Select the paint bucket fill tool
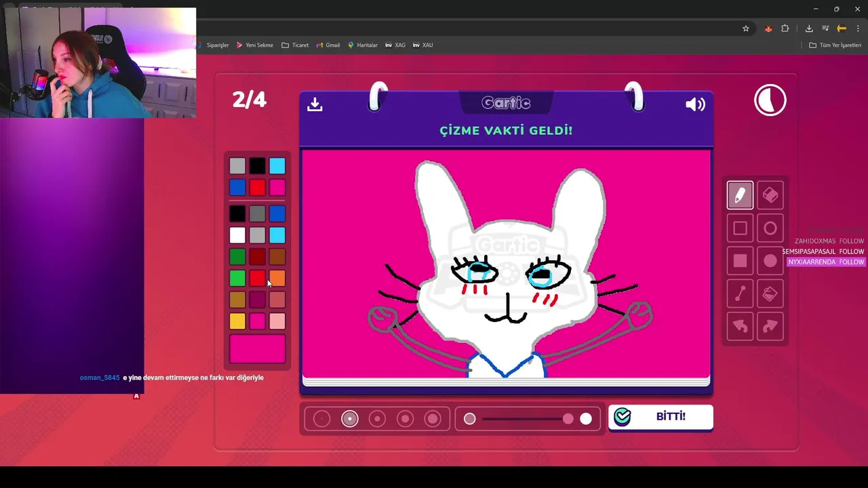Image resolution: width=868 pixels, height=488 pixels. [x=770, y=293]
